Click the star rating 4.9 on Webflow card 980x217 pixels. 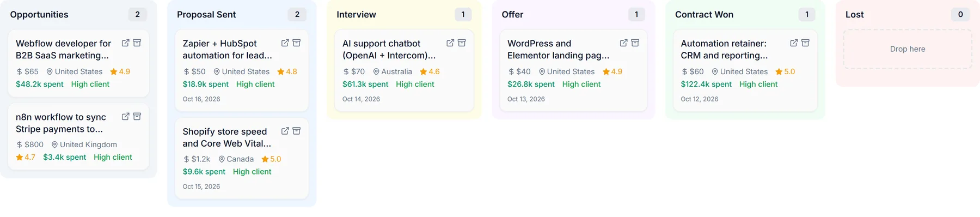tap(120, 71)
